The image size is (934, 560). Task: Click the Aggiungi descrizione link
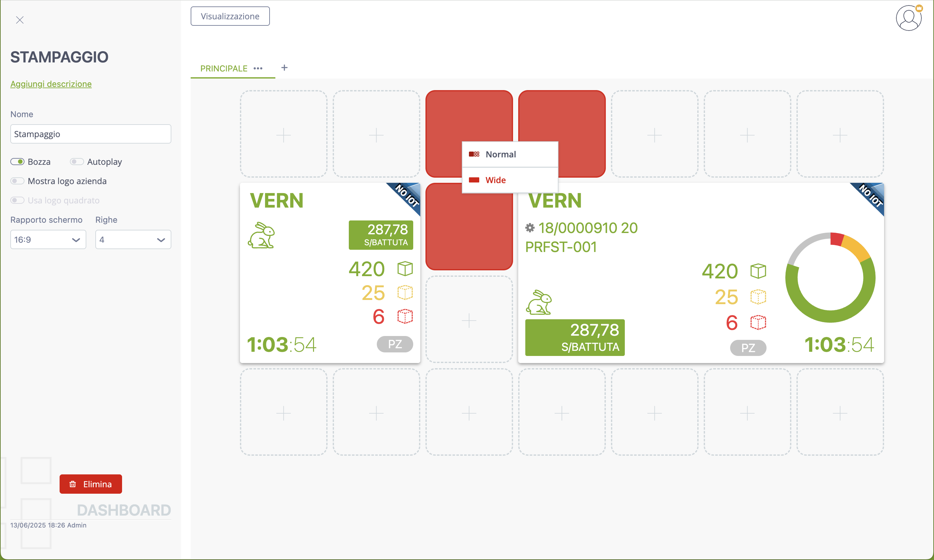[51, 84]
